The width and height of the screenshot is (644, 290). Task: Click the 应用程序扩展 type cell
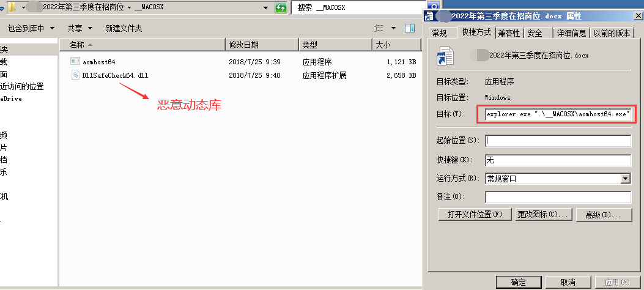click(325, 76)
